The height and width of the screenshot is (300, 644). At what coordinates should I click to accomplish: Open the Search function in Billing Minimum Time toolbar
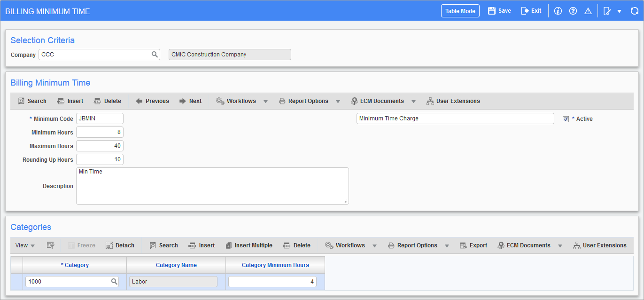click(x=31, y=101)
